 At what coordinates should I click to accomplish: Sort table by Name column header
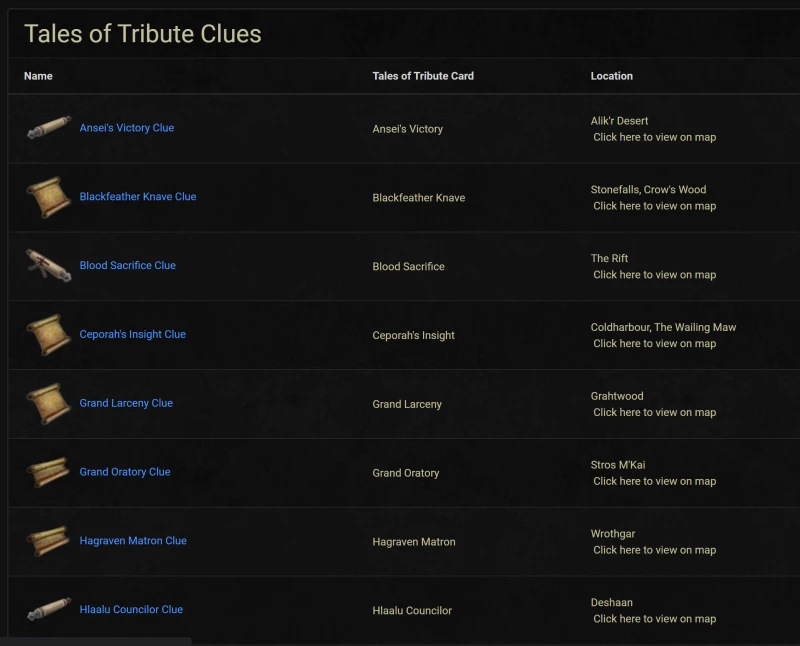coord(38,76)
